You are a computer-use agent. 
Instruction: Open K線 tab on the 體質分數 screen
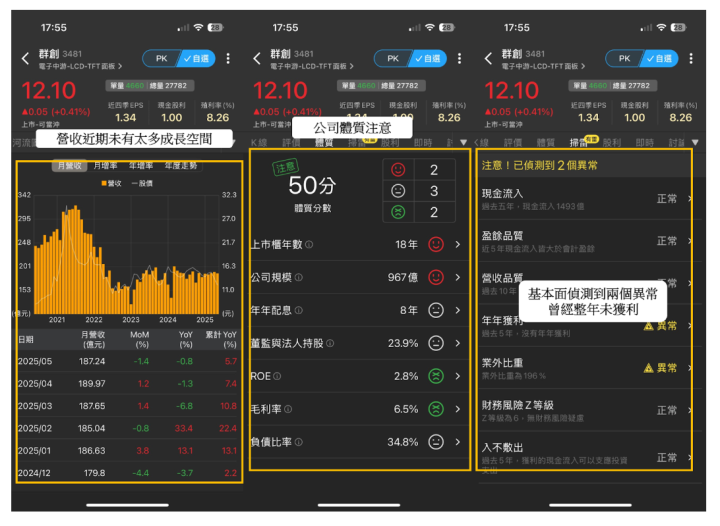coord(259,143)
